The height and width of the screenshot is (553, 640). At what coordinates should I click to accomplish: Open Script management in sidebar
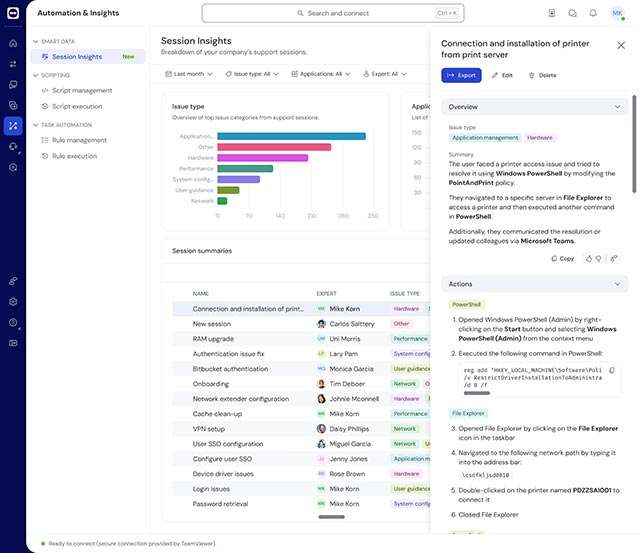tap(82, 90)
